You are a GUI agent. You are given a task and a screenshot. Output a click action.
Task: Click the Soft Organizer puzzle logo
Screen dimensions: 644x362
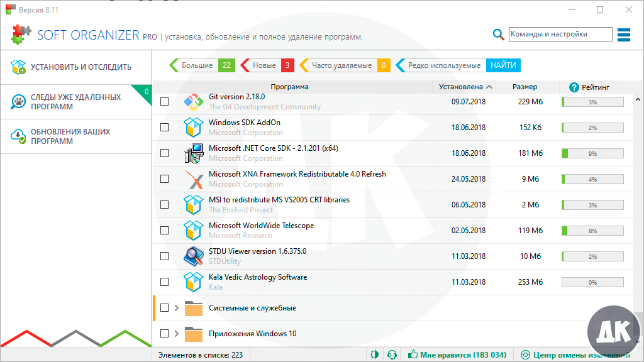tap(21, 35)
